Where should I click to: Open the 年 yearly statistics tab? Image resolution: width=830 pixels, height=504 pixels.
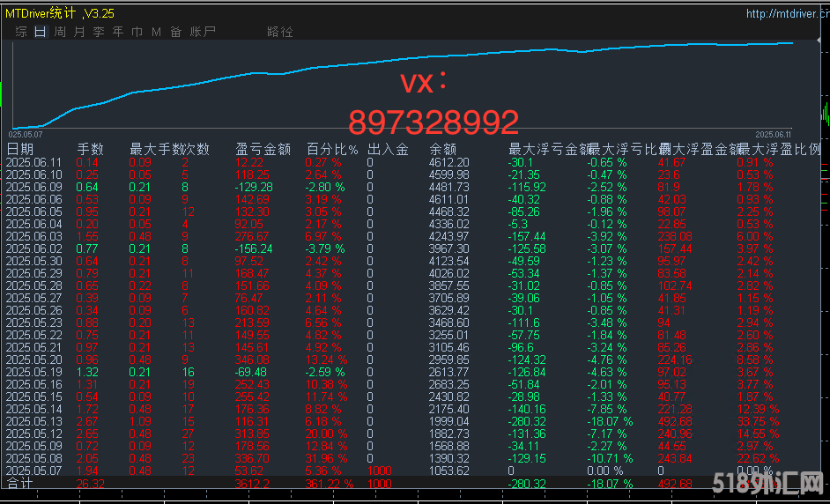coord(118,32)
